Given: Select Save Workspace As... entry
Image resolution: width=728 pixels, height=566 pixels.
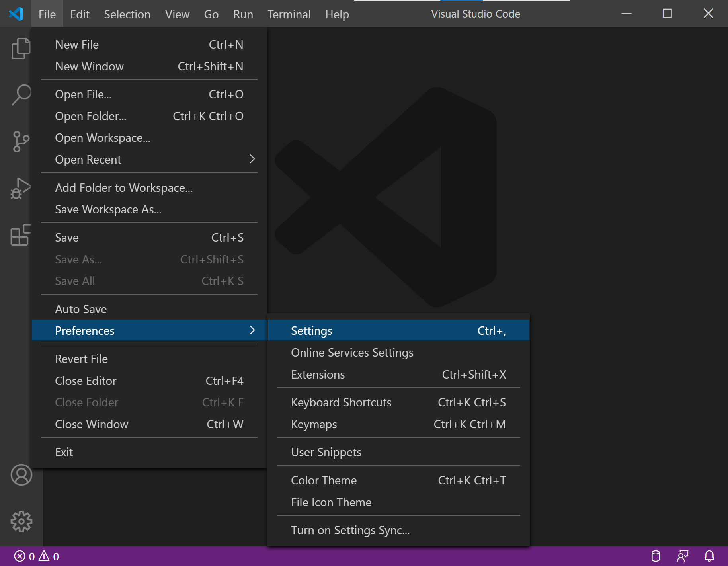Looking at the screenshot, I should coord(149,209).
